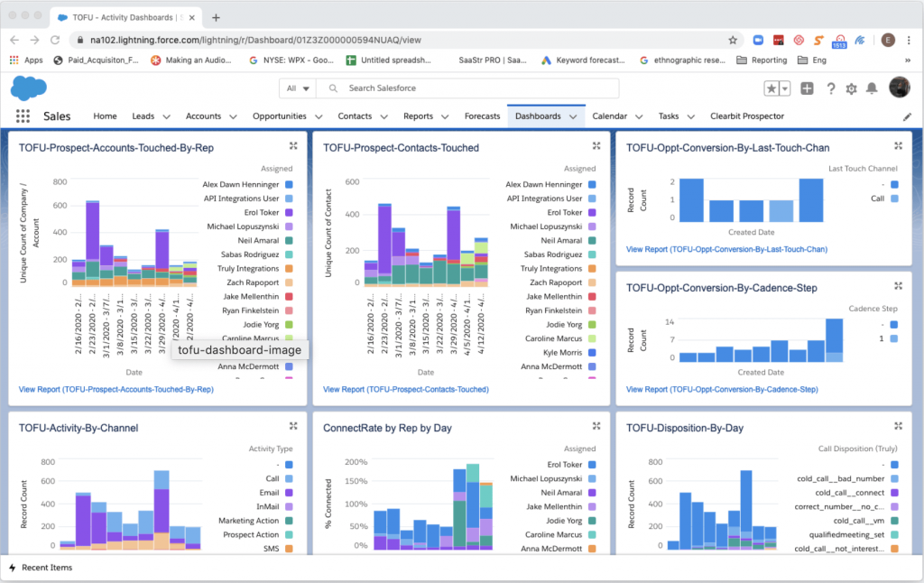Switch to the Opportunities tab

(280, 116)
